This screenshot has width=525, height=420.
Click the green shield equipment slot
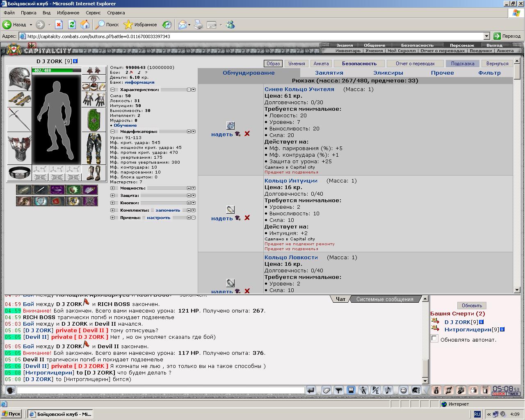94,120
